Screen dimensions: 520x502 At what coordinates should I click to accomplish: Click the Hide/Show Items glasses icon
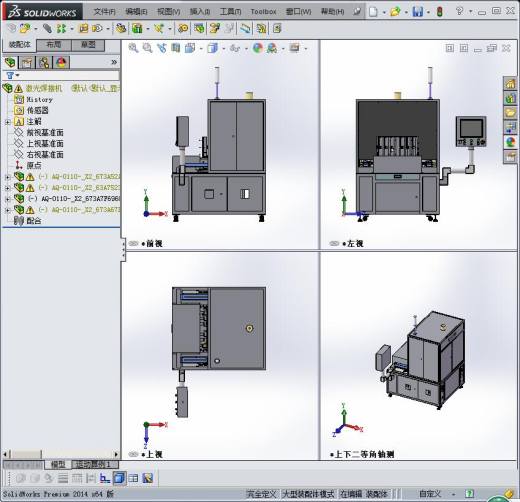pyautogui.click(x=235, y=49)
